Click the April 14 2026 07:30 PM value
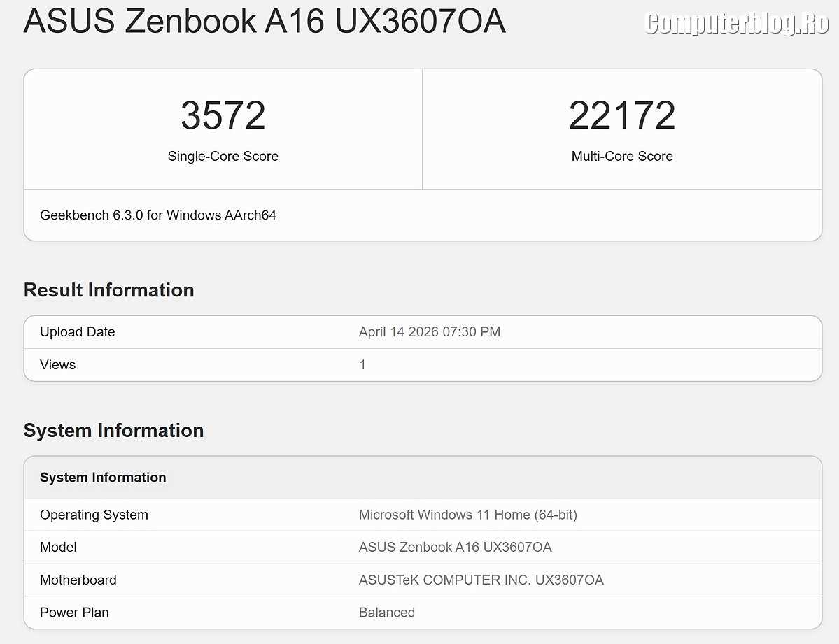 (x=429, y=332)
